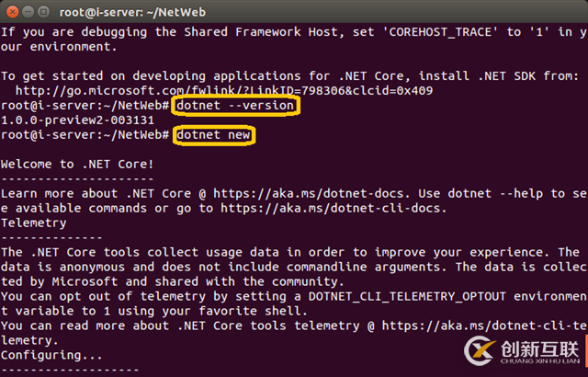The height and width of the screenshot is (377, 588).
Task: Click the highlighted dotnet --version command
Action: pyautogui.click(x=235, y=106)
